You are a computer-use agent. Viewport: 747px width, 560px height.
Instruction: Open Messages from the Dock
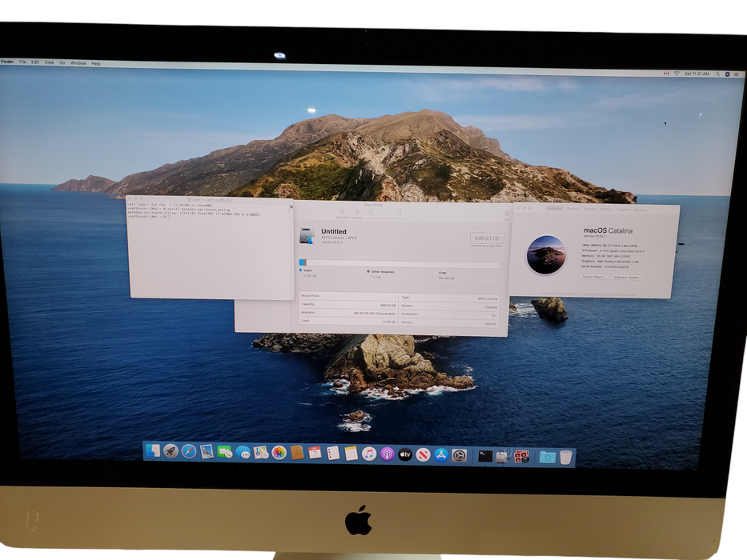coord(243,452)
